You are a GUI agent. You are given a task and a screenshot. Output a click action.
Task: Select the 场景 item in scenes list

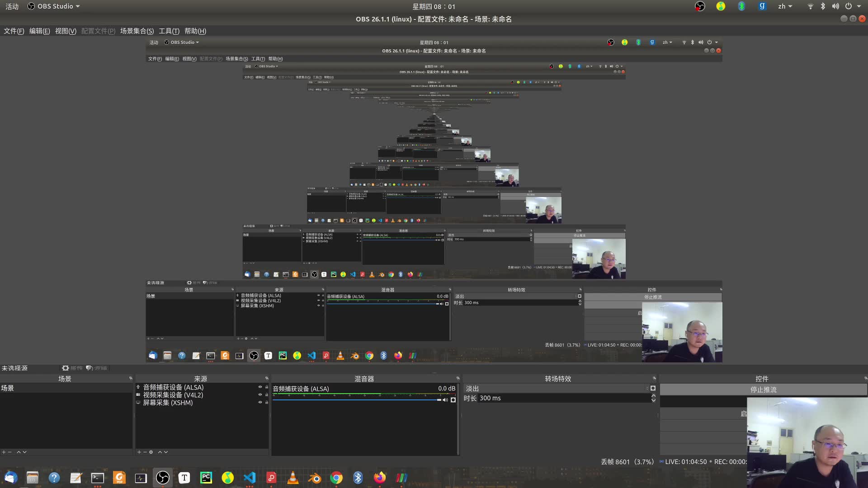point(8,388)
